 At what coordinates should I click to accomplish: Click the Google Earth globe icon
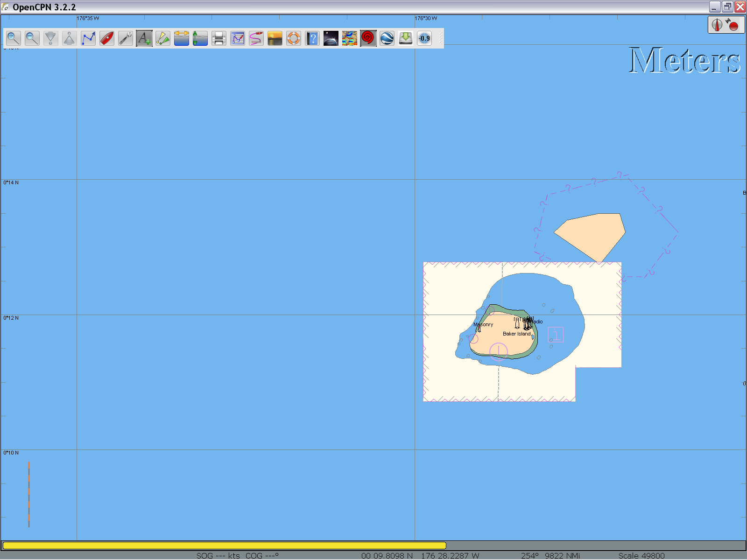tap(387, 38)
